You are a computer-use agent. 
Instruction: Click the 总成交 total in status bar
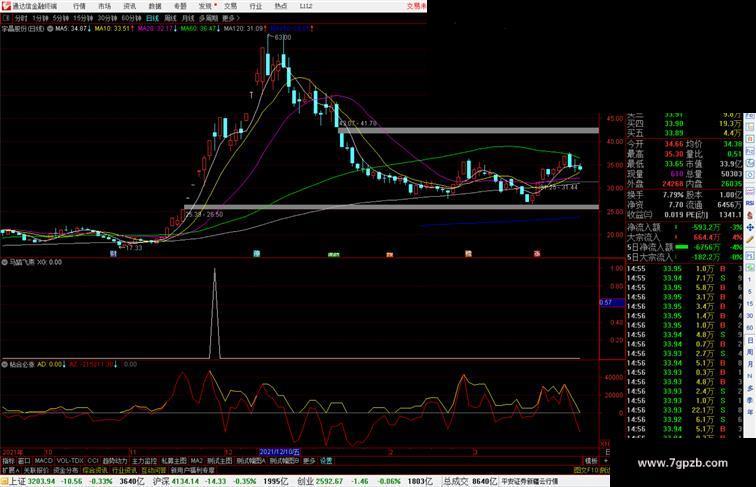click(456, 481)
